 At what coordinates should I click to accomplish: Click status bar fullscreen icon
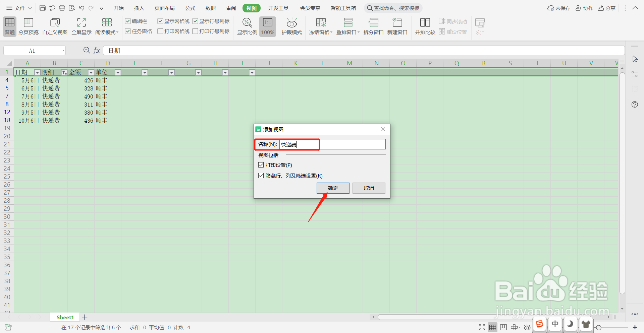click(x=482, y=327)
